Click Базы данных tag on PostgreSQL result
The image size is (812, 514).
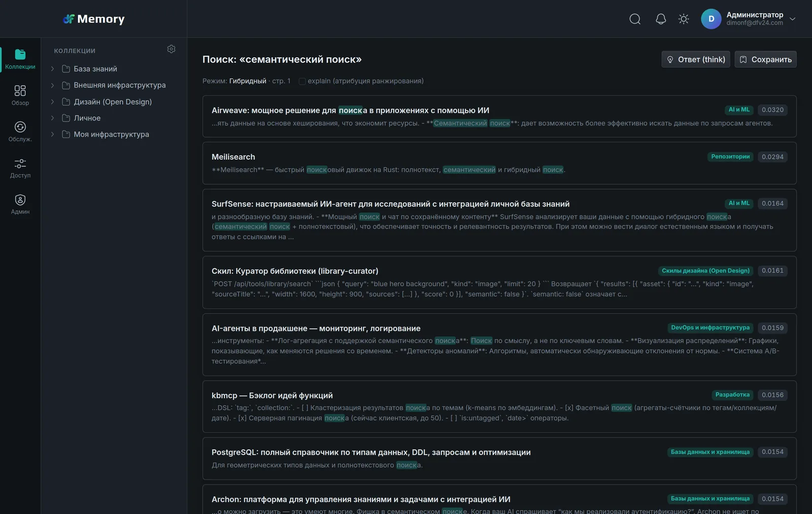(x=710, y=452)
